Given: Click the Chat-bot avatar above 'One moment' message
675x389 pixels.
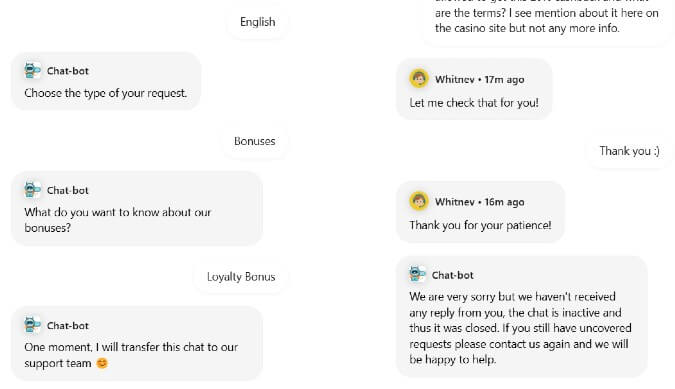Looking at the screenshot, I should tap(32, 325).
